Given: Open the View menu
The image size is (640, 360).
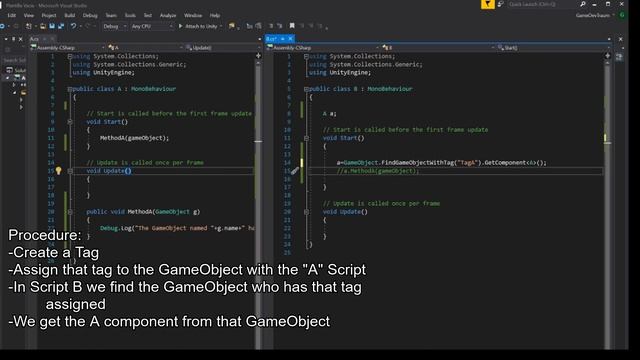Looking at the screenshot, I should click(29, 15).
